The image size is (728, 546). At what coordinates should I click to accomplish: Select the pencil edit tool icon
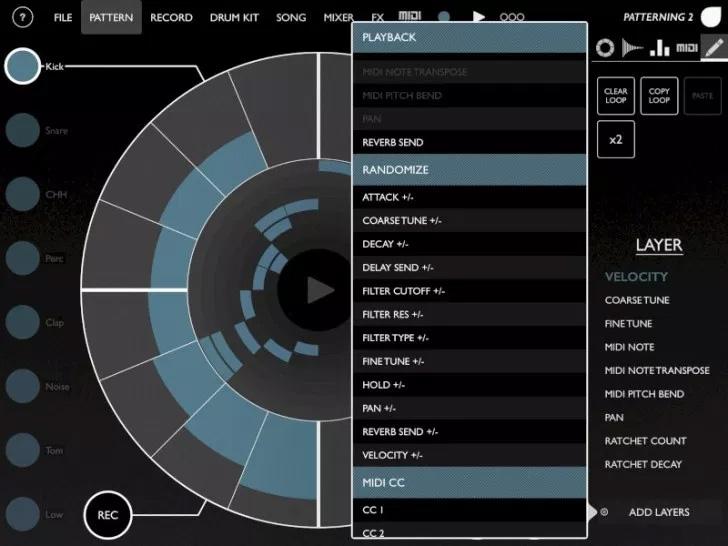pyautogui.click(x=713, y=47)
